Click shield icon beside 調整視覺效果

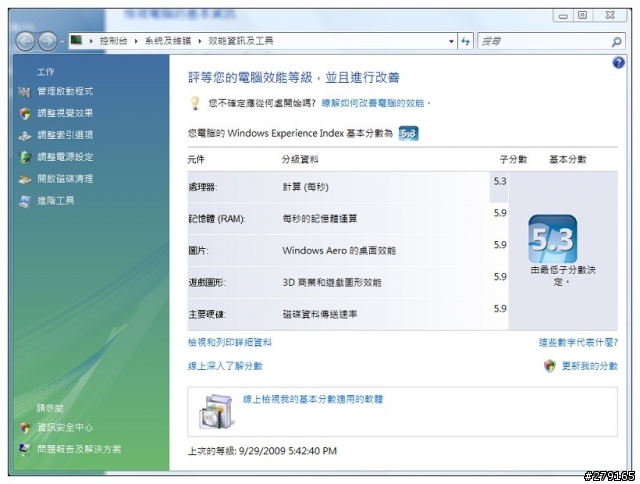point(25,113)
